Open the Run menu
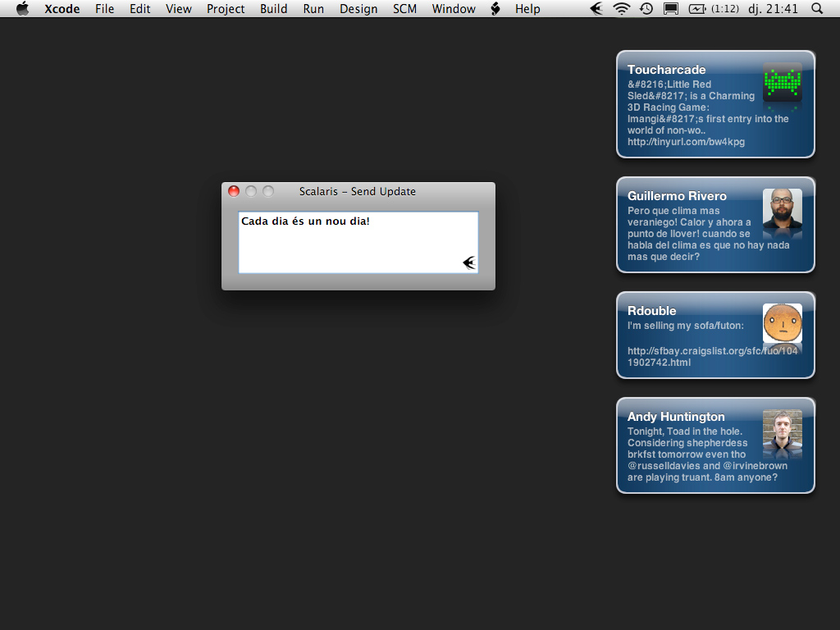 click(x=313, y=9)
